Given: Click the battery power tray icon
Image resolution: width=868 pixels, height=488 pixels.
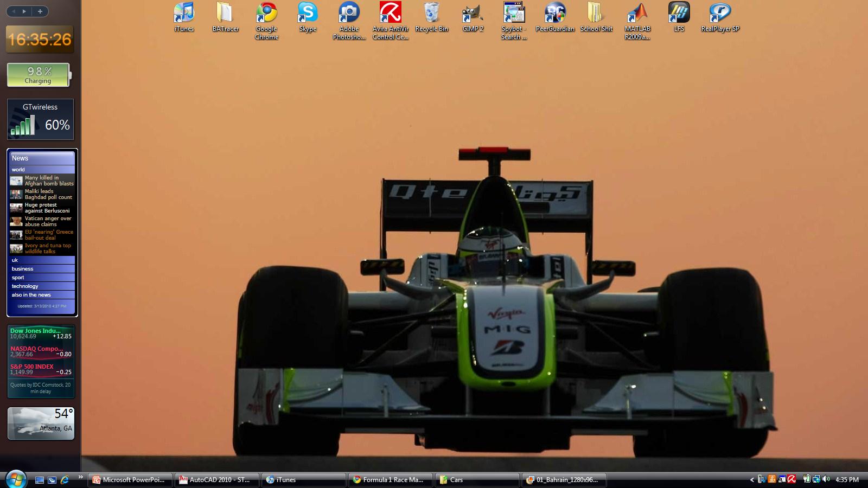Looking at the screenshot, I should pyautogui.click(x=807, y=479).
